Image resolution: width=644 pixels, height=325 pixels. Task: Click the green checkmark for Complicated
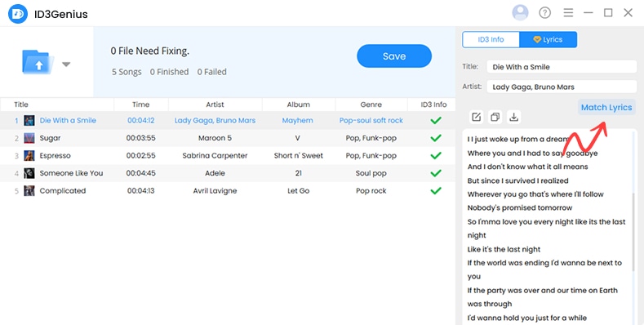click(436, 190)
